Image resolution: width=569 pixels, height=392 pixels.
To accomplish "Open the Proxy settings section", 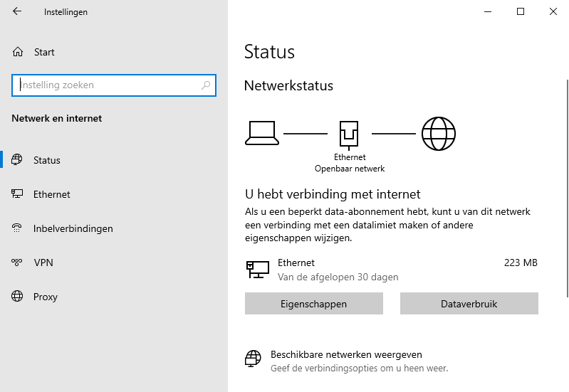I will 45,297.
